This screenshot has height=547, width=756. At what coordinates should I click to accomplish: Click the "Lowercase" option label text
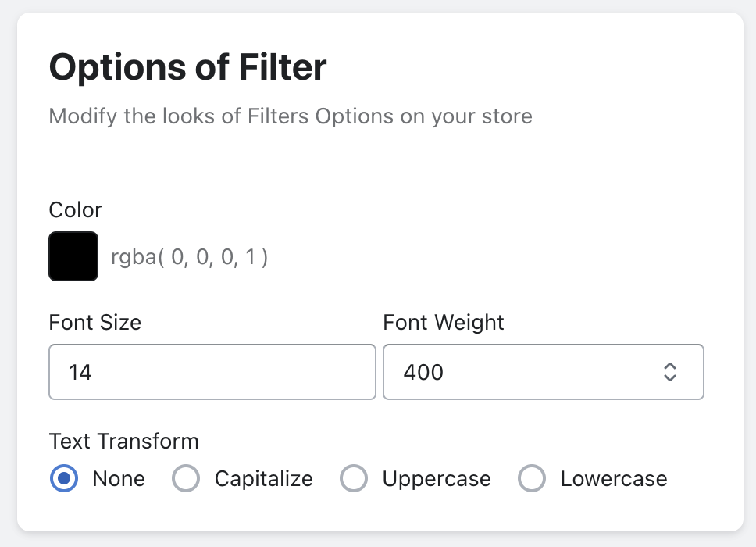click(614, 478)
